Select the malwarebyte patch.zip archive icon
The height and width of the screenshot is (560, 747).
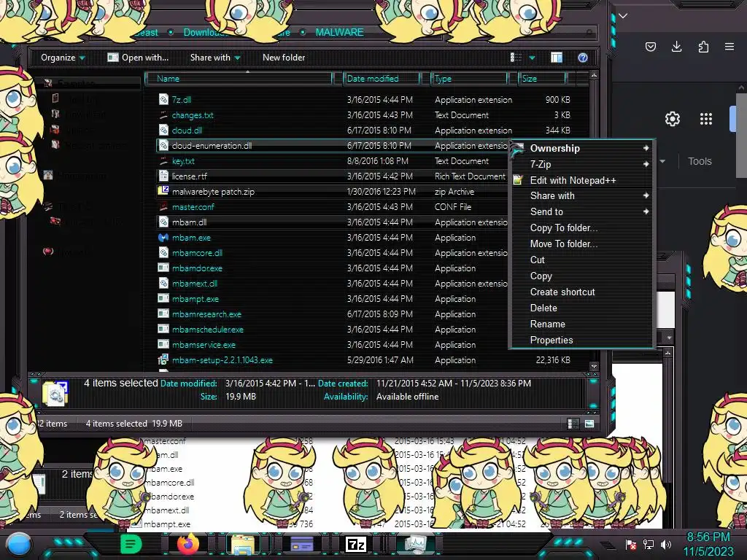tap(163, 191)
